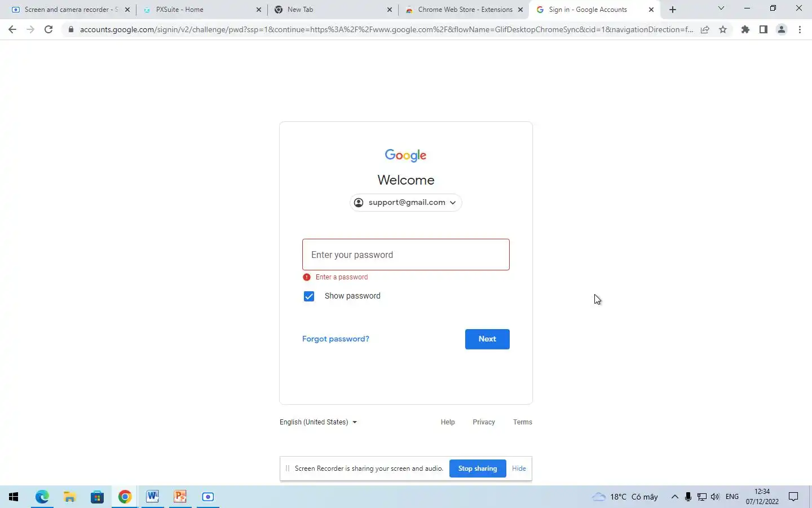The width and height of the screenshot is (812, 508).
Task: Open the Help link
Action: click(x=448, y=422)
